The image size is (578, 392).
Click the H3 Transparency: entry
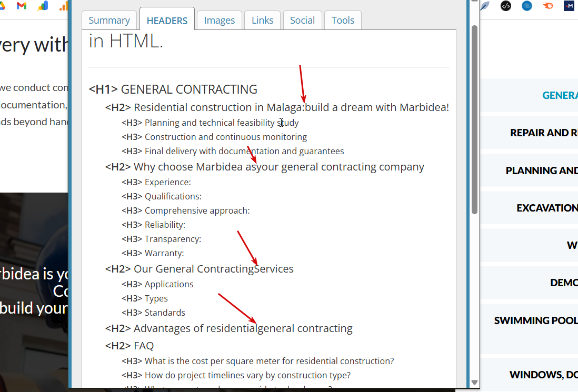[162, 239]
